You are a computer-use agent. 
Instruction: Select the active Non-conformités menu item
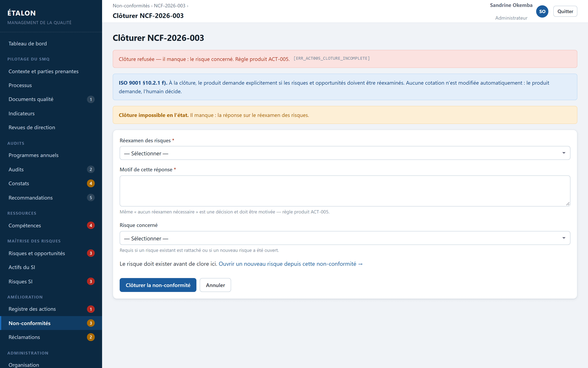51,323
